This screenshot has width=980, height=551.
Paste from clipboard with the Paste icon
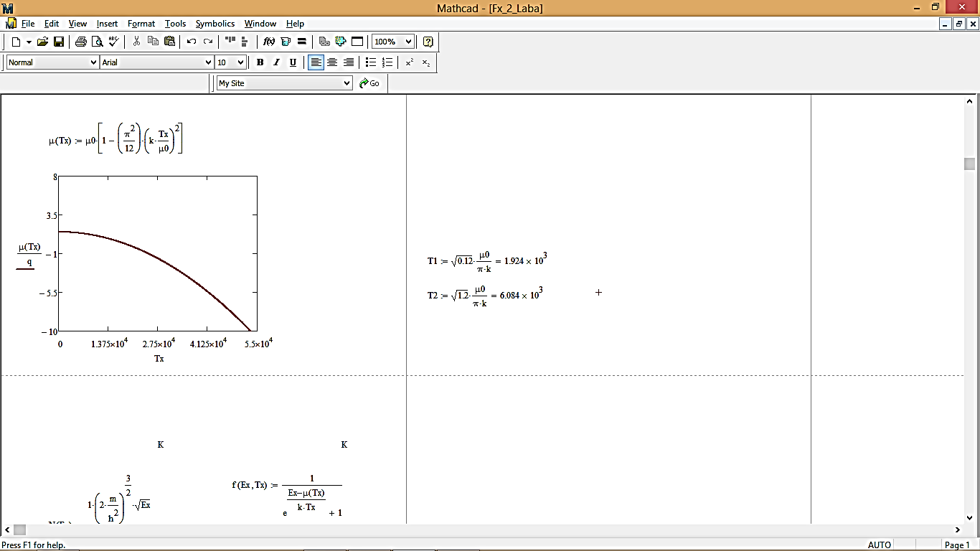pos(170,42)
